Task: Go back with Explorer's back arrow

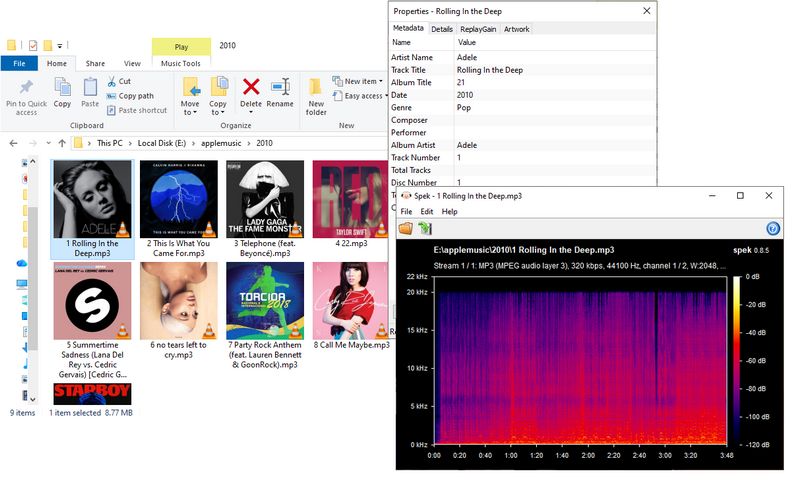Action: click(x=14, y=143)
